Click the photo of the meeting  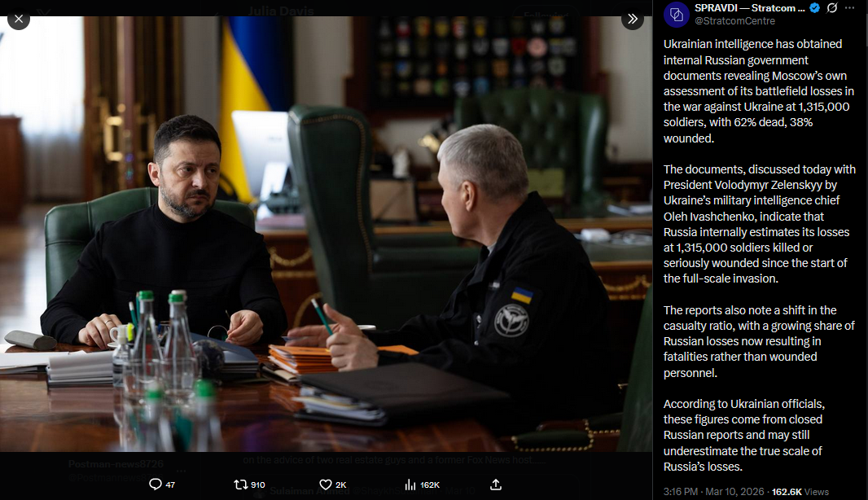tap(326, 234)
